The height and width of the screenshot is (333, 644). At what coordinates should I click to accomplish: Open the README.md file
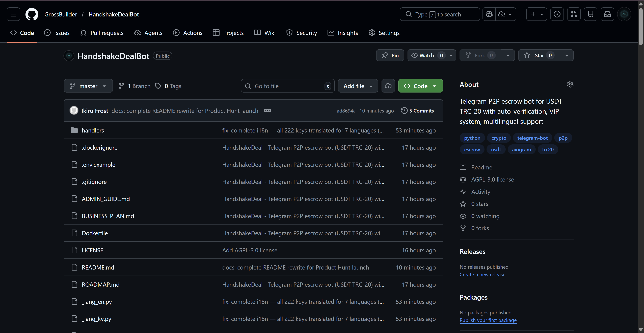(x=98, y=267)
